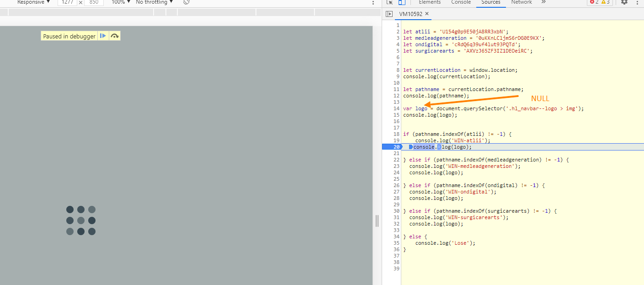Close the VM10592 file tab
Screen dimensions: 644x285
427,14
